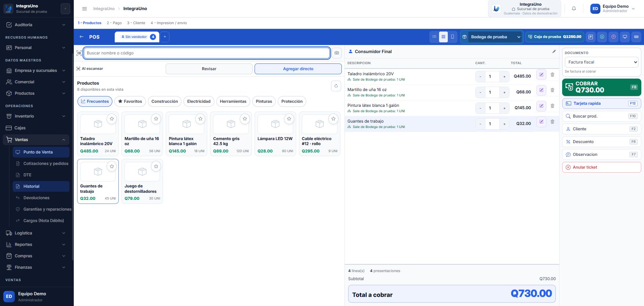This screenshot has height=306, width=644.
Task: Click the barcode scanner icon
Action: tap(79, 53)
